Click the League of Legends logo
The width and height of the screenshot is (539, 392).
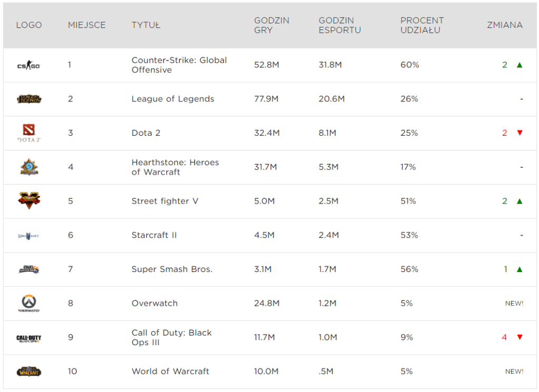coord(29,99)
